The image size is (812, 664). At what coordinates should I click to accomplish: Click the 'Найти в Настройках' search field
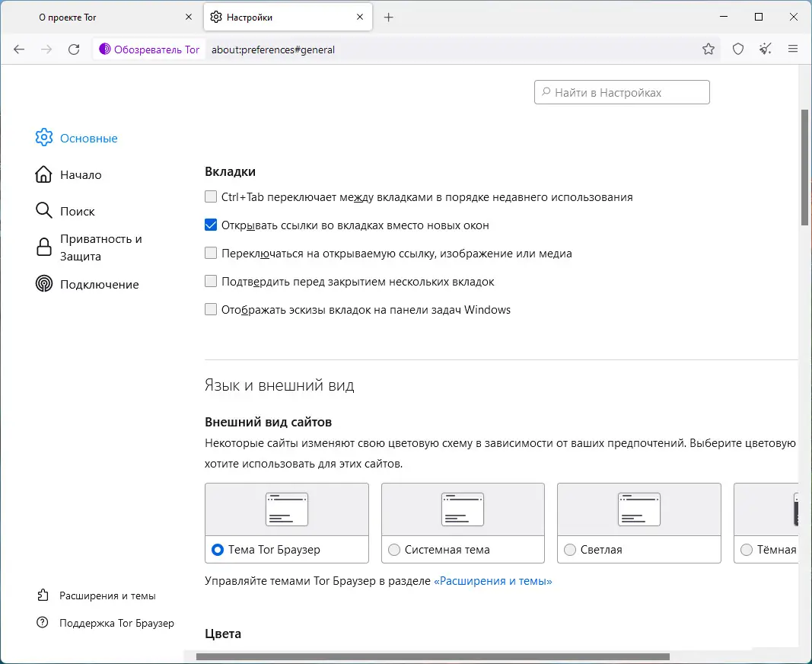click(x=624, y=93)
